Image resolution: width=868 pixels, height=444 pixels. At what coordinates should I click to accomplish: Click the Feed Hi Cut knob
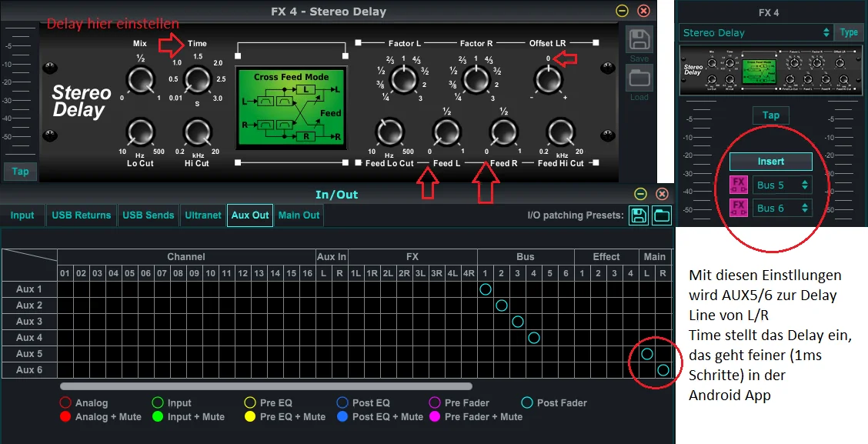(x=561, y=132)
